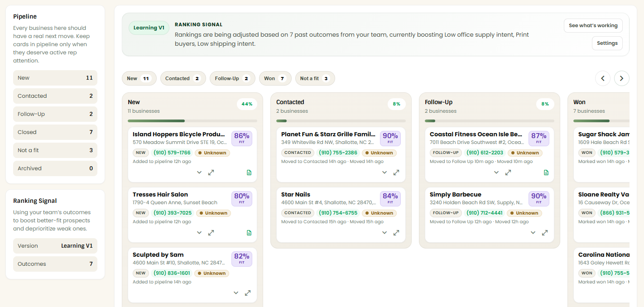The image size is (644, 307).
Task: Click the 44% badge in New column header
Action: coord(247,104)
